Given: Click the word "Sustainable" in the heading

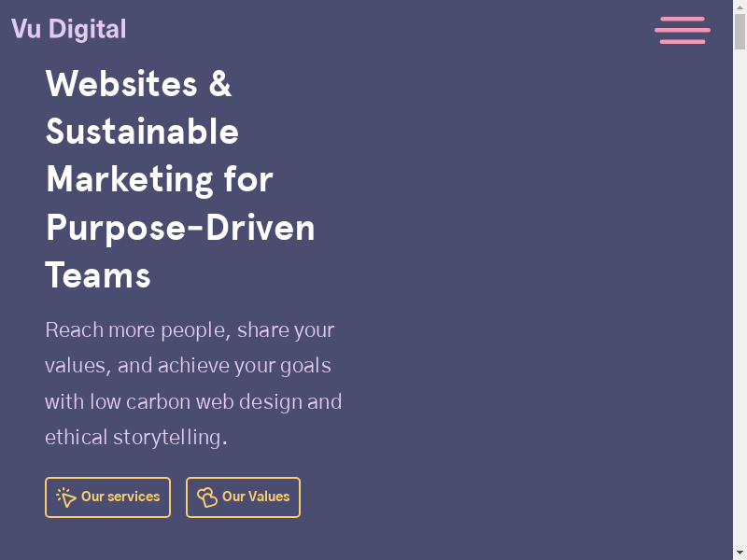Looking at the screenshot, I should tap(142, 132).
